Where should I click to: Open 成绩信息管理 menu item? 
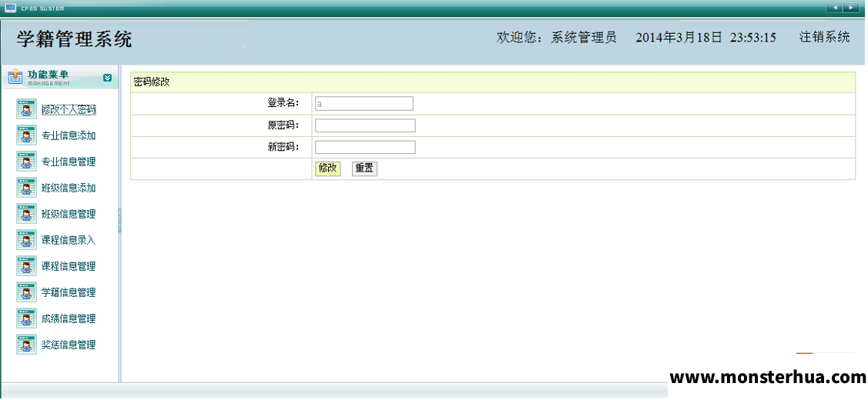(x=69, y=318)
